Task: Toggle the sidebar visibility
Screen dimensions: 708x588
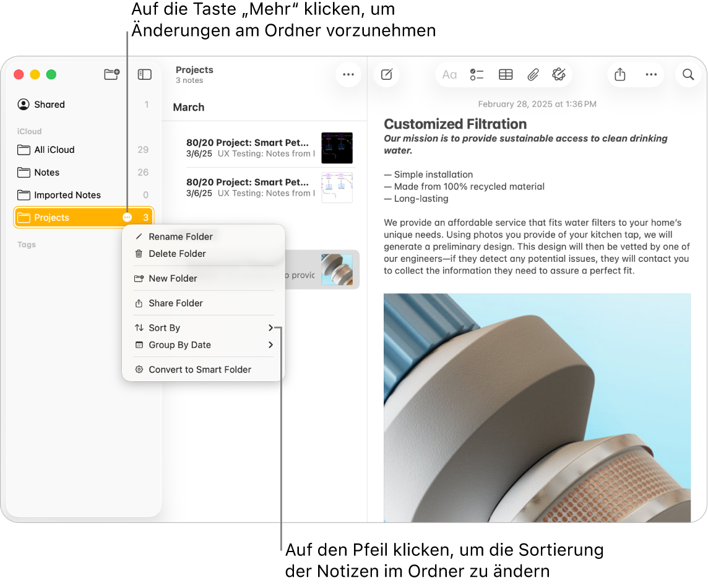Action: [x=144, y=74]
